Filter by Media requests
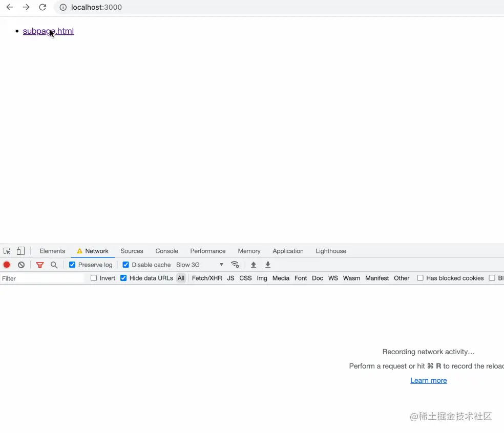504x433 pixels. [281, 278]
